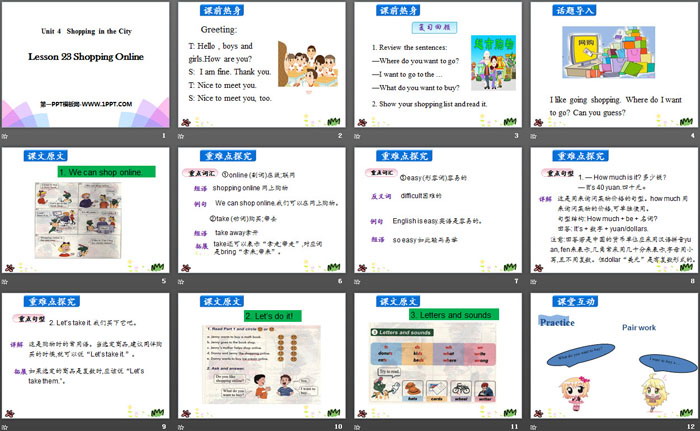The height and width of the screenshot is (431, 700).
Task: Open slide 4 'I like going shopping'
Action: click(x=614, y=65)
